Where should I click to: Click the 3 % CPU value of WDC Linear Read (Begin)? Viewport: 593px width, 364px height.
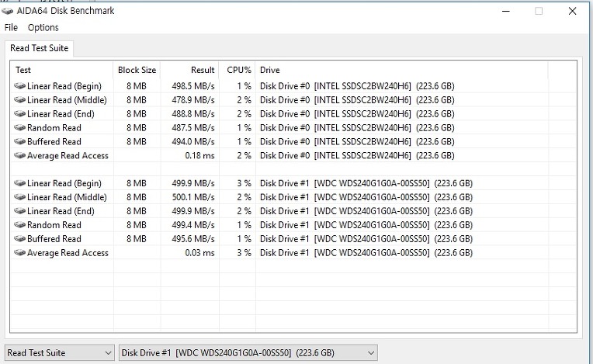tap(244, 183)
